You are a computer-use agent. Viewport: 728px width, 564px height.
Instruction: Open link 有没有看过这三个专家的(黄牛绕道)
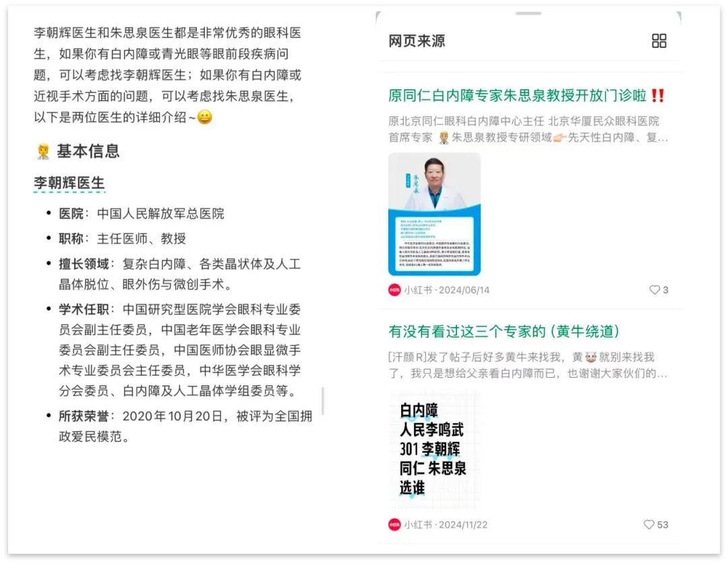[504, 331]
